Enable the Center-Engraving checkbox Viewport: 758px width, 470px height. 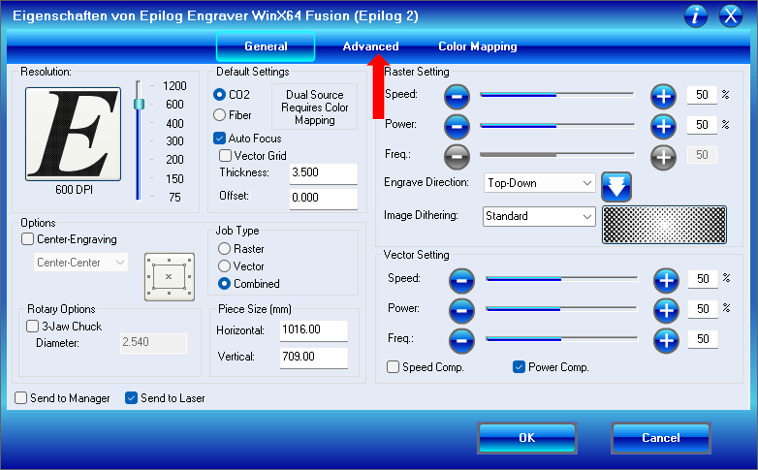click(x=28, y=239)
